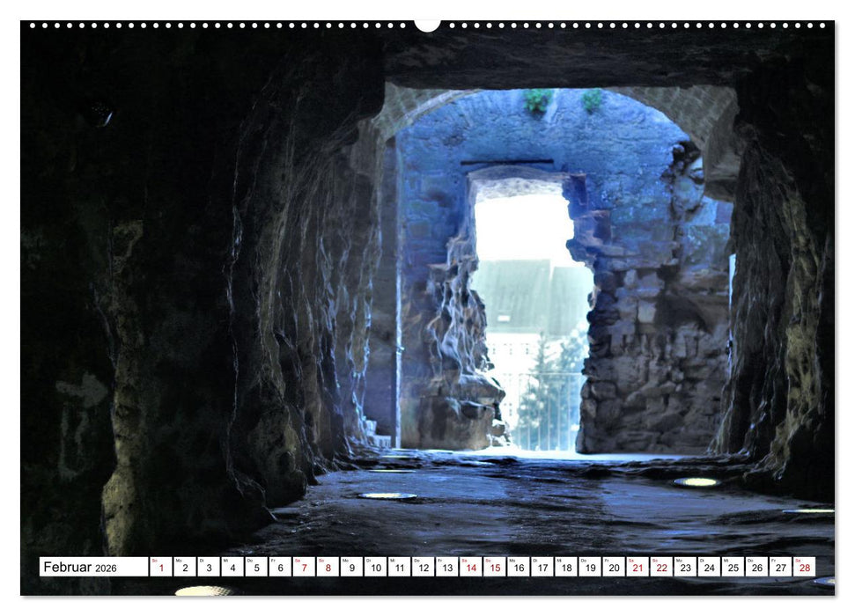
Task: Select day 1 in the calendar strip
Action: pyautogui.click(x=161, y=567)
